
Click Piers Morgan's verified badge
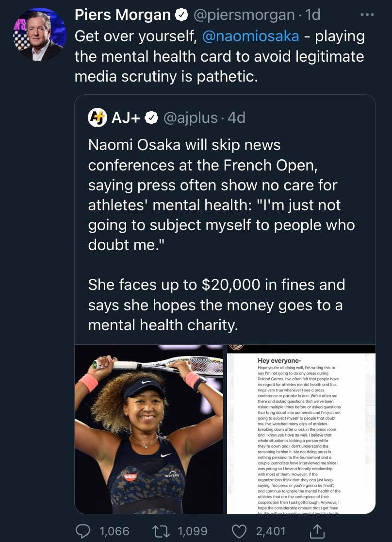[181, 15]
